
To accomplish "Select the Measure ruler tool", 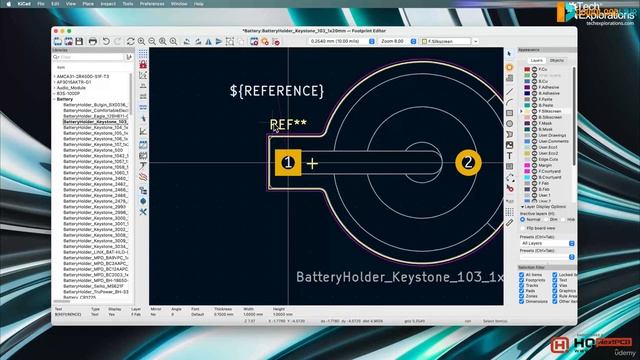I will (x=509, y=222).
